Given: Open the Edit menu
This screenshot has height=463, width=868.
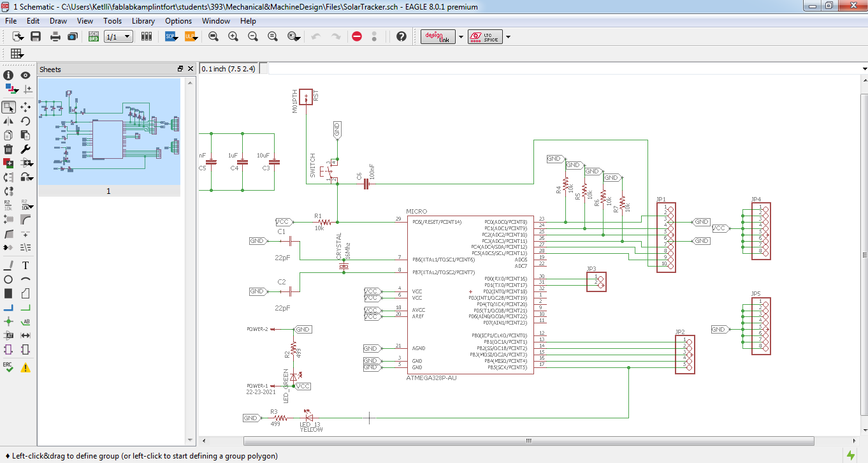Looking at the screenshot, I should [x=33, y=21].
